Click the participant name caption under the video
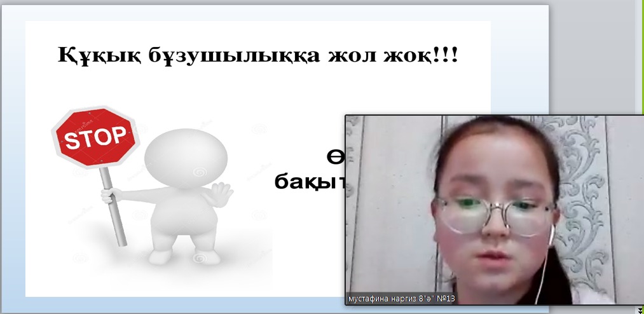This screenshot has width=644, height=314. tap(402, 299)
